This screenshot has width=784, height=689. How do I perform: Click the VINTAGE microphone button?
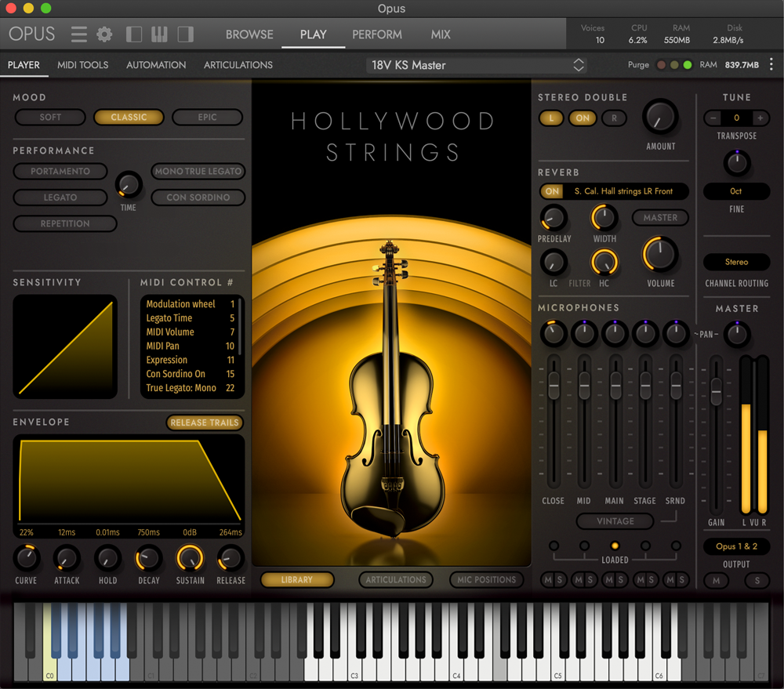(615, 521)
